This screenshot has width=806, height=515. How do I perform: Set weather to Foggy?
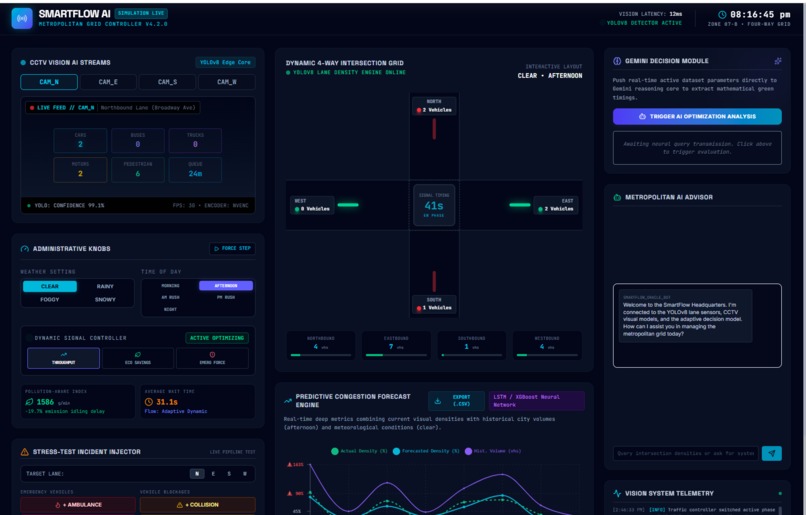pyautogui.click(x=50, y=299)
